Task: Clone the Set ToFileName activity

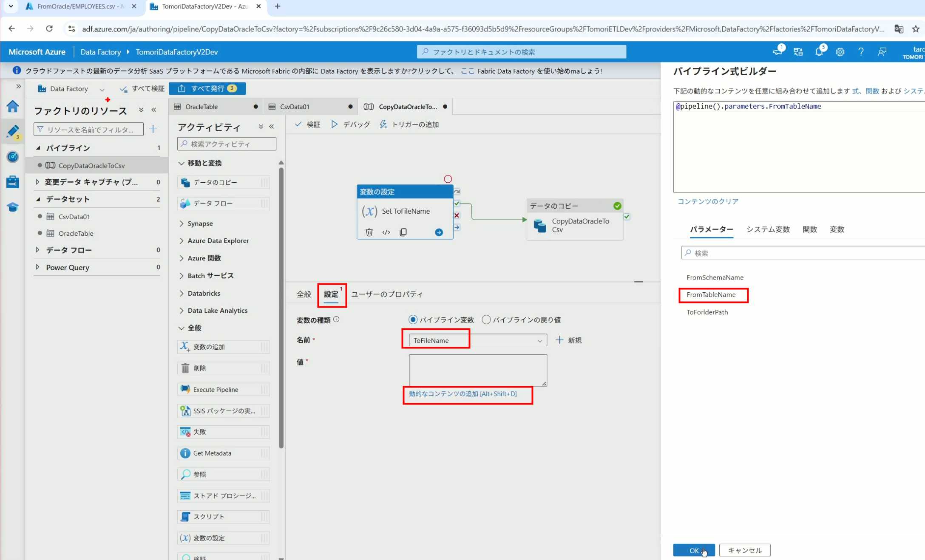Action: (x=403, y=232)
